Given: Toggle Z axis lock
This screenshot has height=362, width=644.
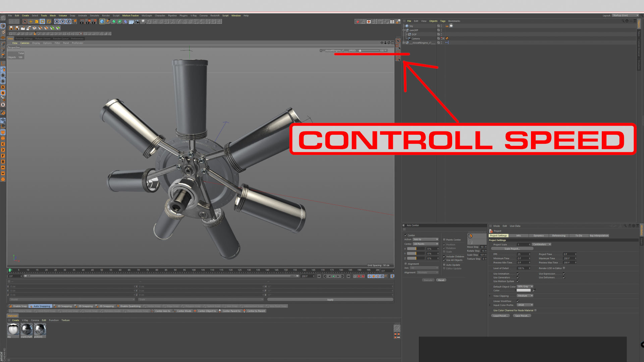Looking at the screenshot, I should click(68, 21).
